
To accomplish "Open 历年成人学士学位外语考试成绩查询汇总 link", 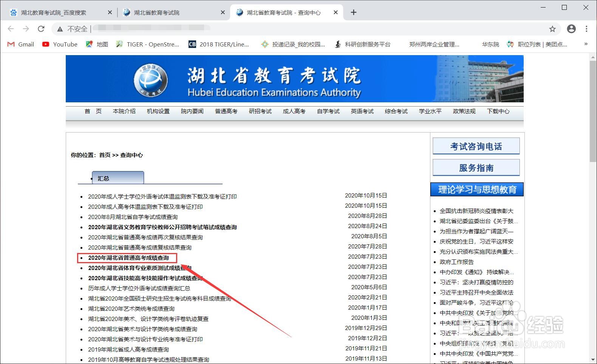I will pos(139,288).
